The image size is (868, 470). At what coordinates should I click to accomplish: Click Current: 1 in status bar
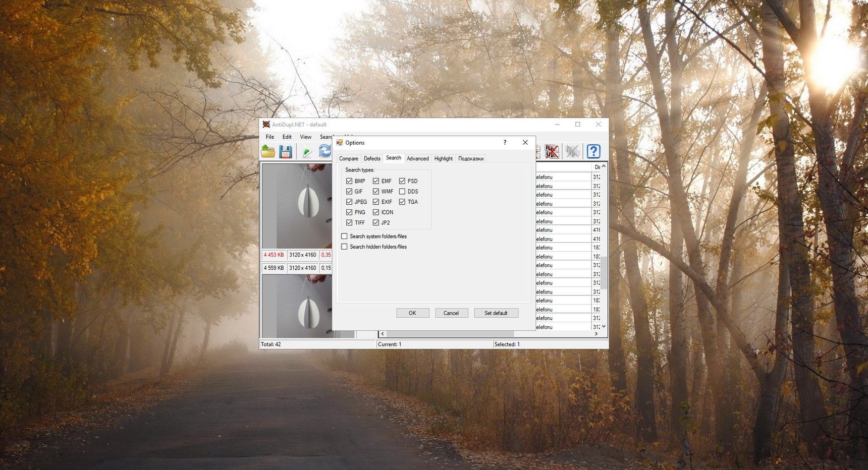click(x=390, y=344)
